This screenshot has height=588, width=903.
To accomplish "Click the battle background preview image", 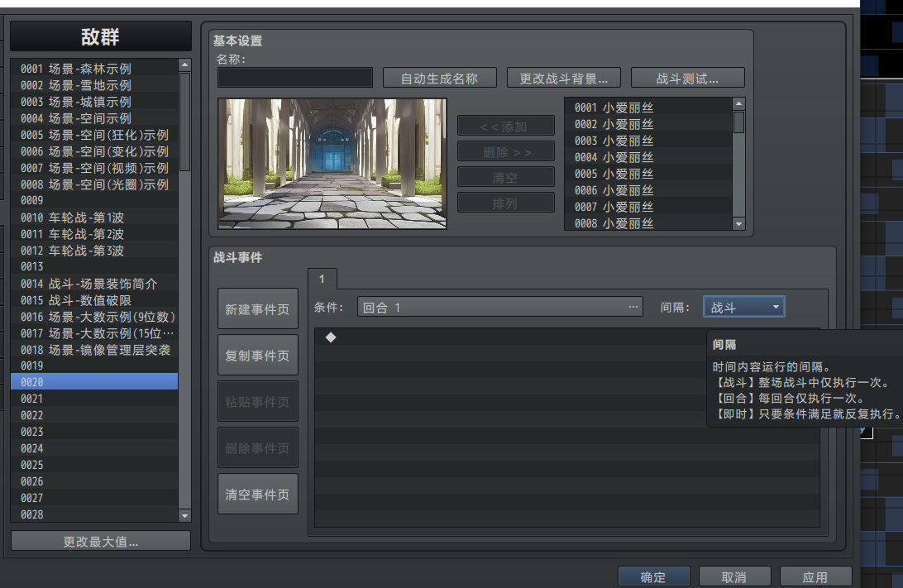I will pos(332,164).
